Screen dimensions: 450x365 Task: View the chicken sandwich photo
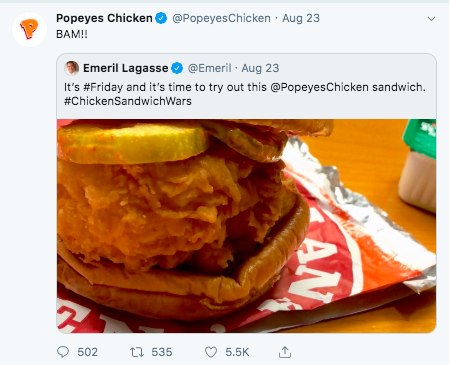[x=246, y=226]
